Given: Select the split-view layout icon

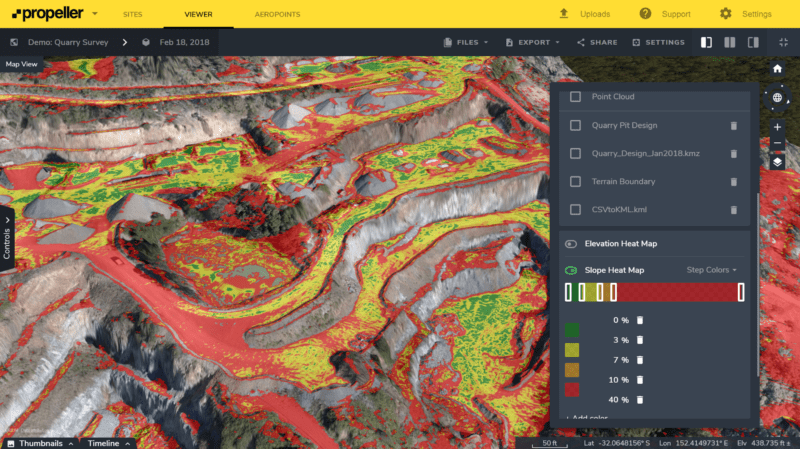Looking at the screenshot, I should 730,42.
